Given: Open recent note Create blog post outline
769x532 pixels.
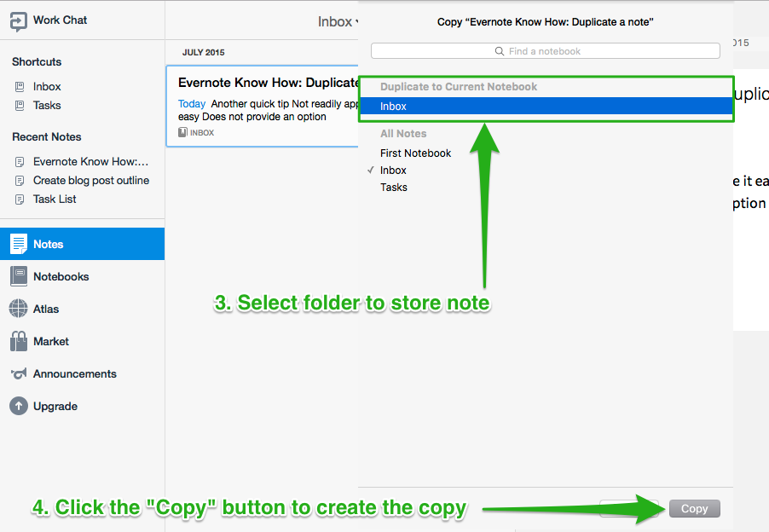Looking at the screenshot, I should [x=91, y=181].
